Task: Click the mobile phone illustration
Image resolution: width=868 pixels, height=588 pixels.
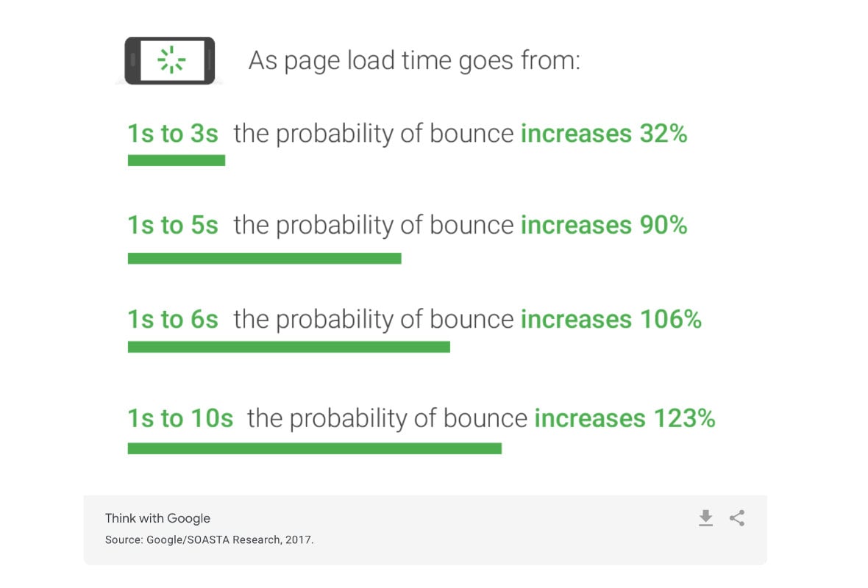Action: coord(169,61)
